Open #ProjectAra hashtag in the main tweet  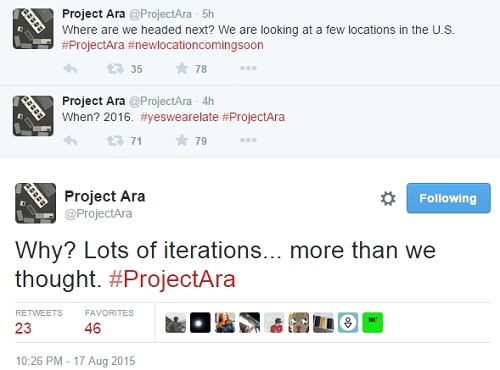[x=172, y=279]
